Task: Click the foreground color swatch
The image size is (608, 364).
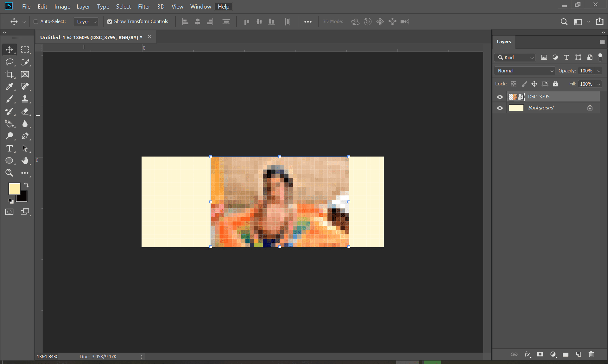Action: 14,189
